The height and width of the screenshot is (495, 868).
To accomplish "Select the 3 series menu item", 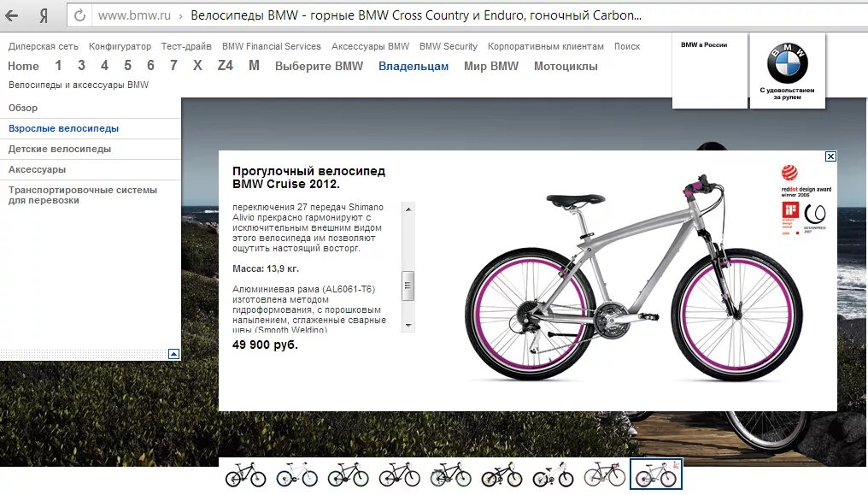I will tap(81, 66).
